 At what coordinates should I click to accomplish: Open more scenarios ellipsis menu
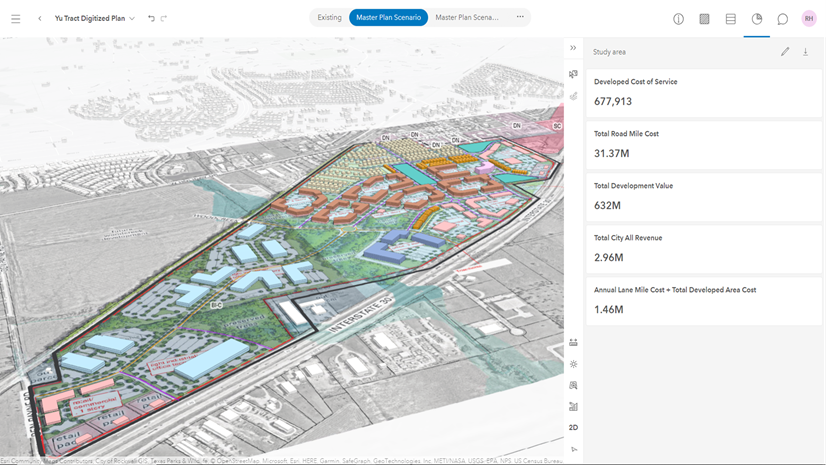520,17
